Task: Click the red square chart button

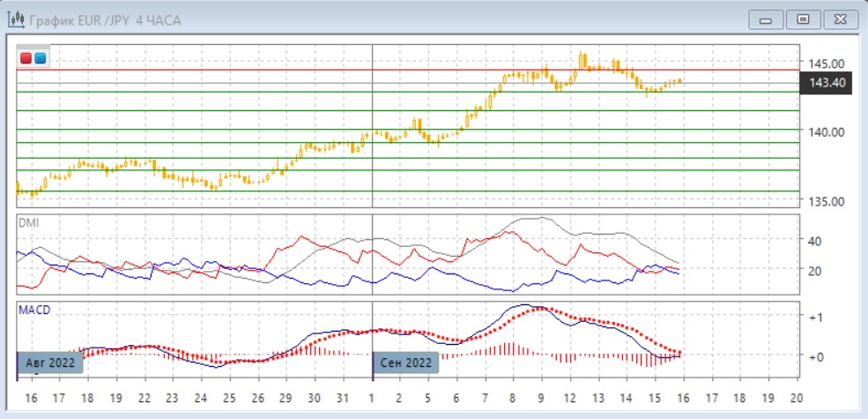Action: (26, 58)
